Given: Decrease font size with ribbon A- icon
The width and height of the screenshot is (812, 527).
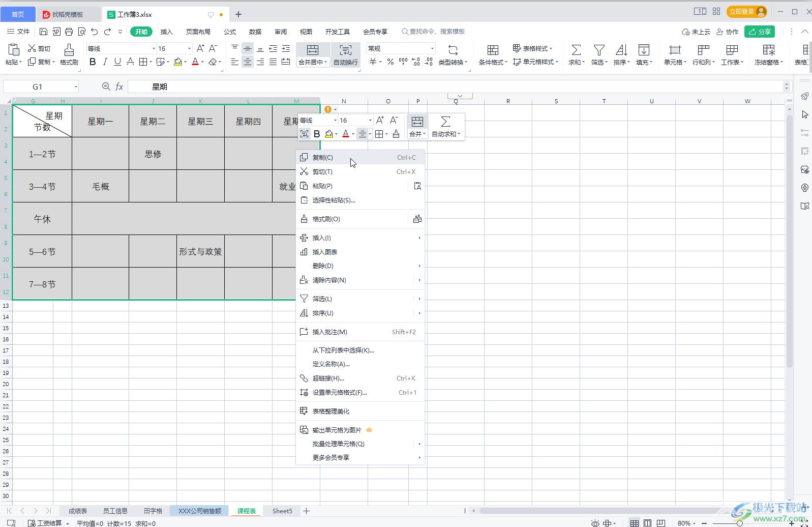Looking at the screenshot, I should (x=213, y=48).
